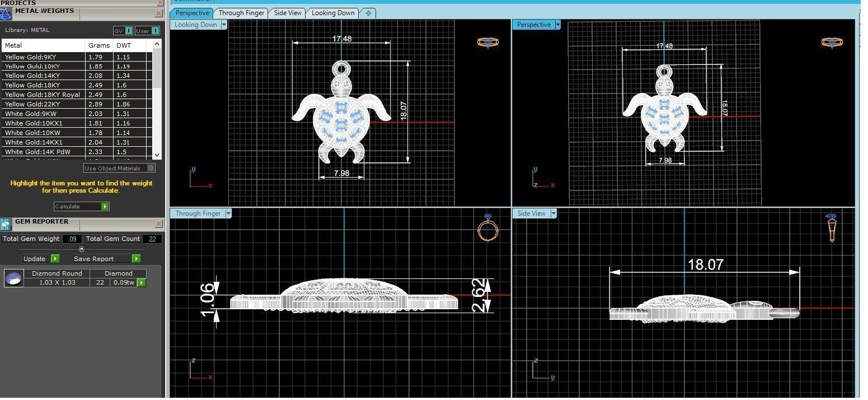Click ring side icon in Side View viewport
The image size is (868, 400).
831,227
